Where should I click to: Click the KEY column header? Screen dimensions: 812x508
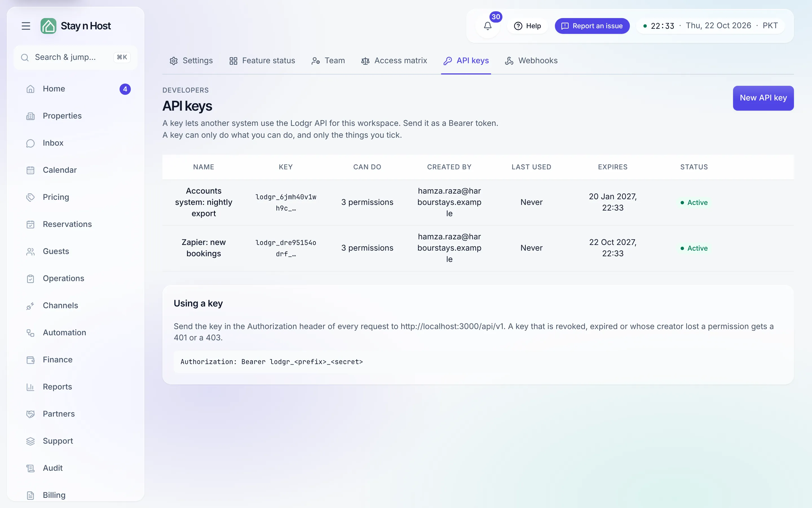coord(286,167)
